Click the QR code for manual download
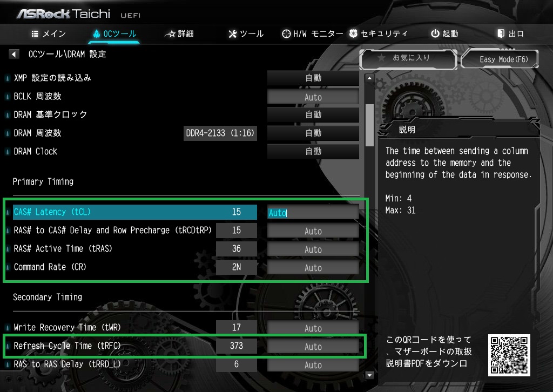The image size is (553, 392). point(509,355)
